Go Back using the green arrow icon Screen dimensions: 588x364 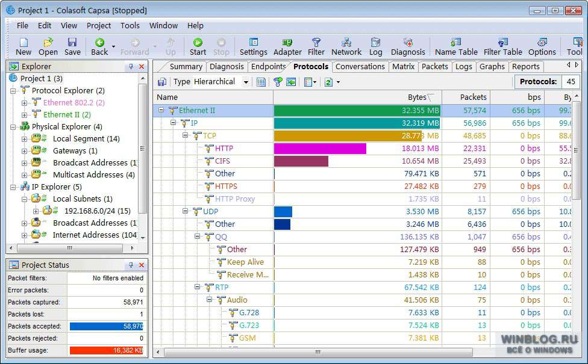(99, 43)
